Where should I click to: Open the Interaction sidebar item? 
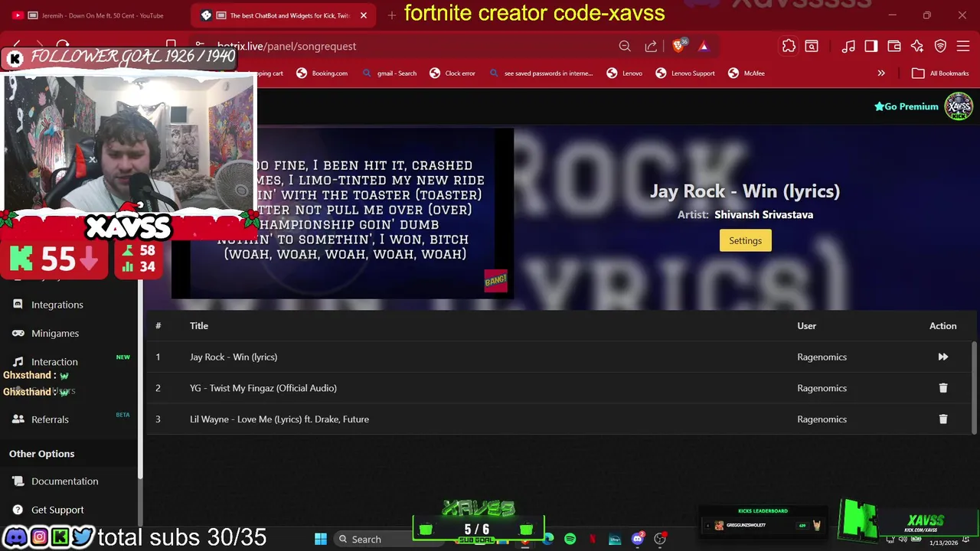click(54, 361)
